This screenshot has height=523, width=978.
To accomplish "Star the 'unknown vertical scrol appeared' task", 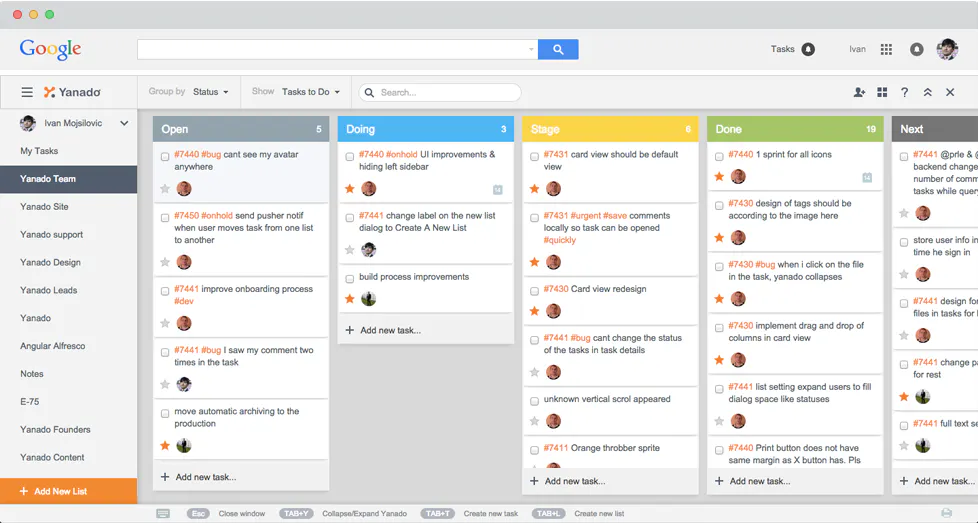I will (x=534, y=421).
